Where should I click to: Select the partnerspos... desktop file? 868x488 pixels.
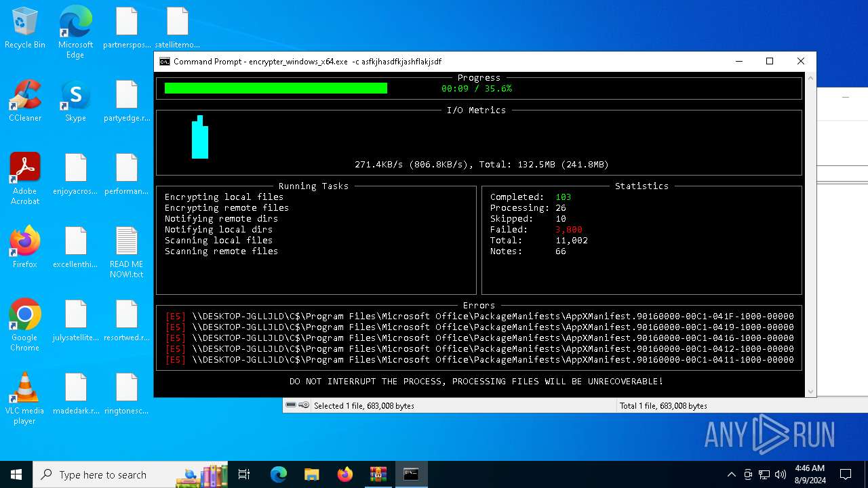click(x=127, y=28)
